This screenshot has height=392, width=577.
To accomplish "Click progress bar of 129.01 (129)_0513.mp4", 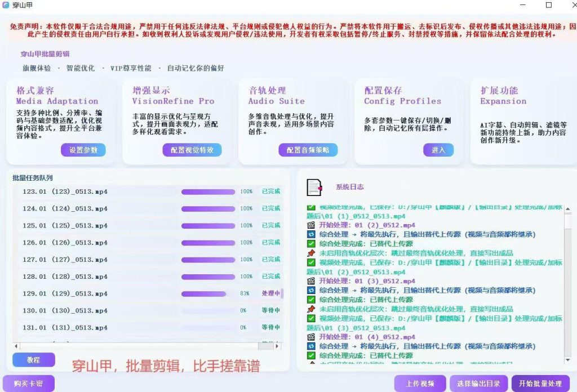I will (x=208, y=294).
